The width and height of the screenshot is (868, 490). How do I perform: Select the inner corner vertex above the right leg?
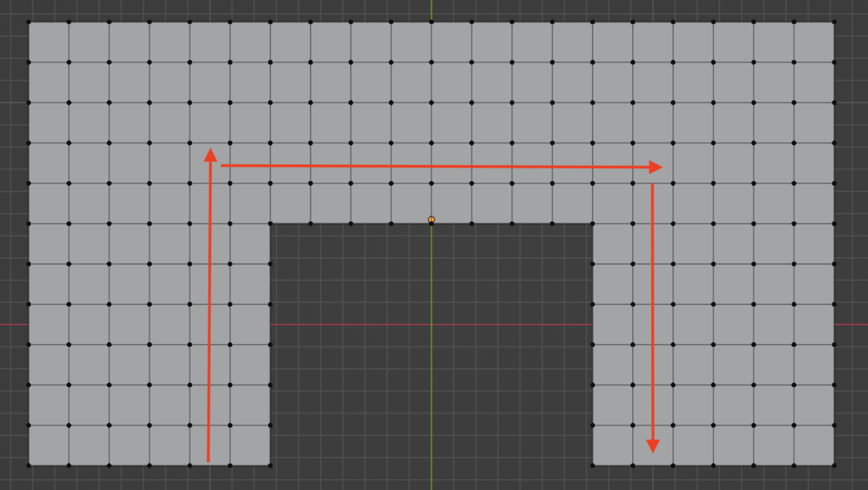click(593, 223)
